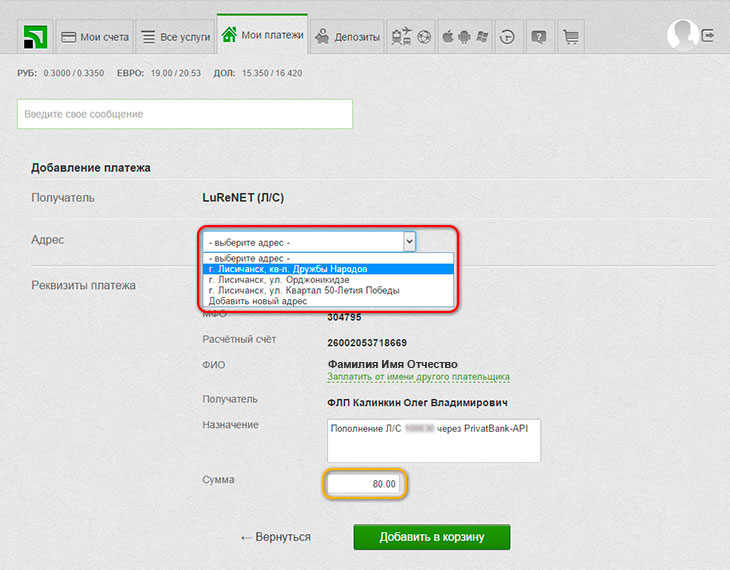
Task: Choose address кв-л. Дружбы Народов
Action: pyautogui.click(x=328, y=269)
